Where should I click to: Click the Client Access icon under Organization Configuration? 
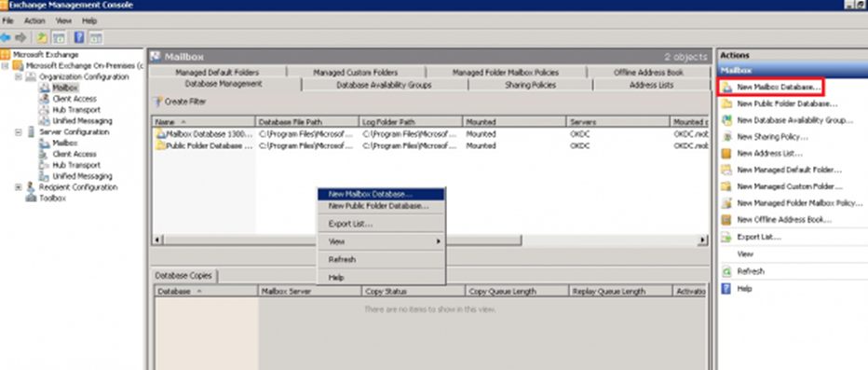[45, 99]
